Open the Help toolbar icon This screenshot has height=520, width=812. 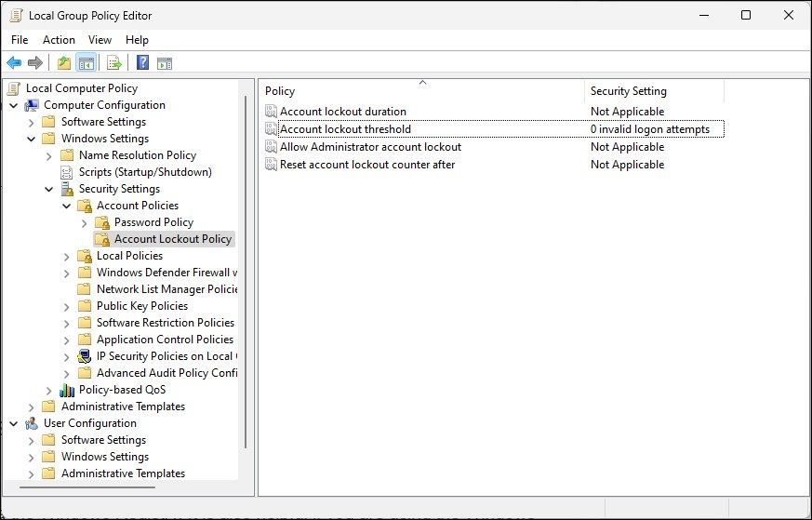[x=143, y=63]
